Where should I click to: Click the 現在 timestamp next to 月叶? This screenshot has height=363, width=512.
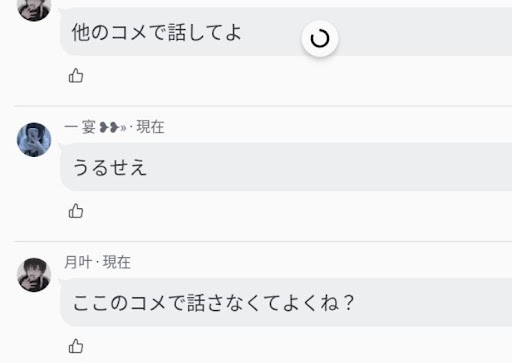point(117,262)
